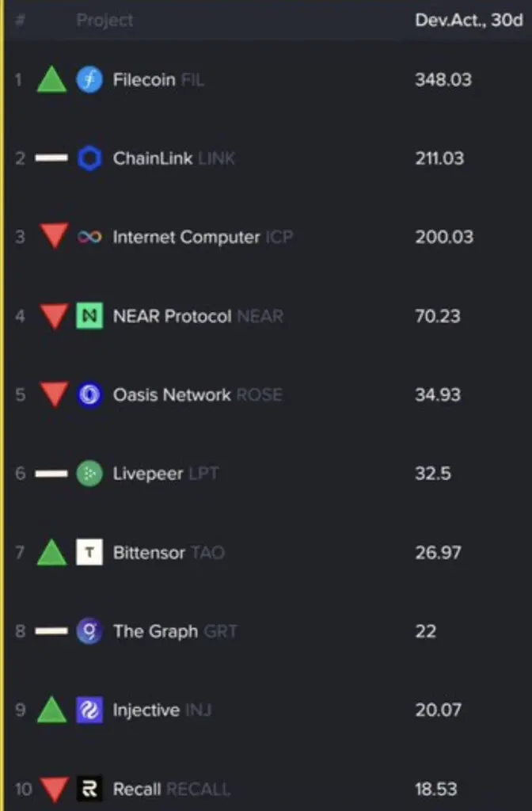
Task: Click the white dash indicator beside Livepeer
Action: (51, 474)
